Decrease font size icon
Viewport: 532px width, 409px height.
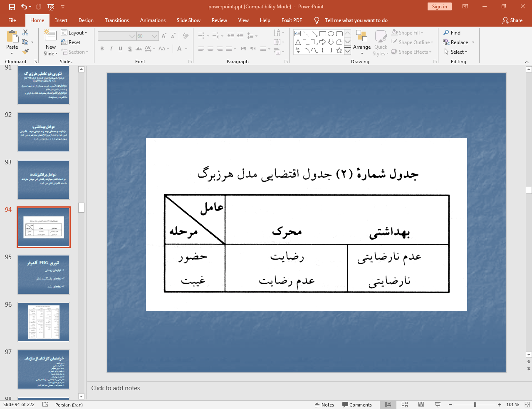click(173, 36)
